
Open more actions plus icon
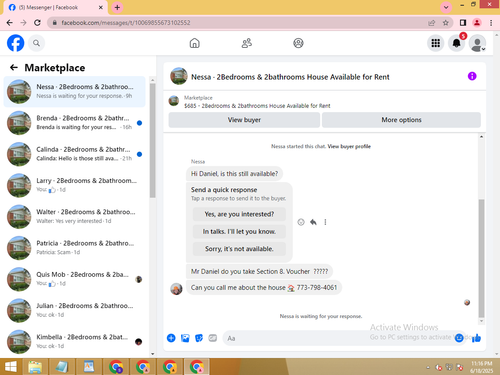171,338
